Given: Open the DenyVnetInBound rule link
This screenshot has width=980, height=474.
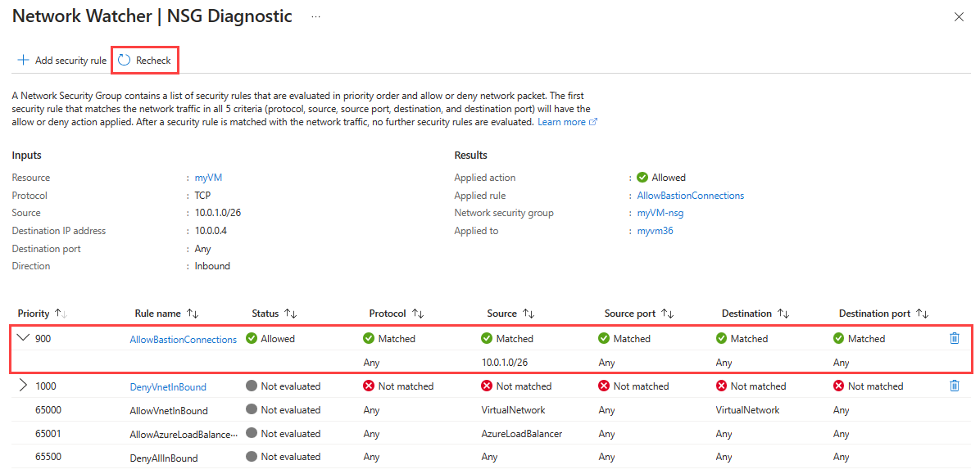Looking at the screenshot, I should click(x=168, y=386).
